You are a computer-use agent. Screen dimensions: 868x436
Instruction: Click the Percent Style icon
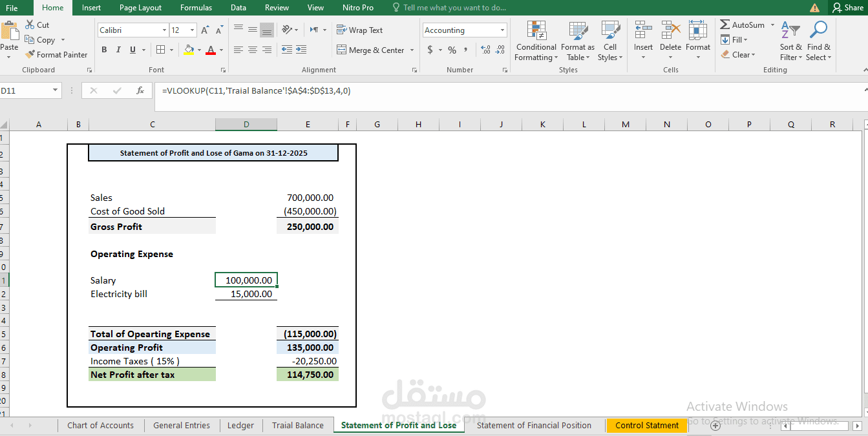coord(452,50)
